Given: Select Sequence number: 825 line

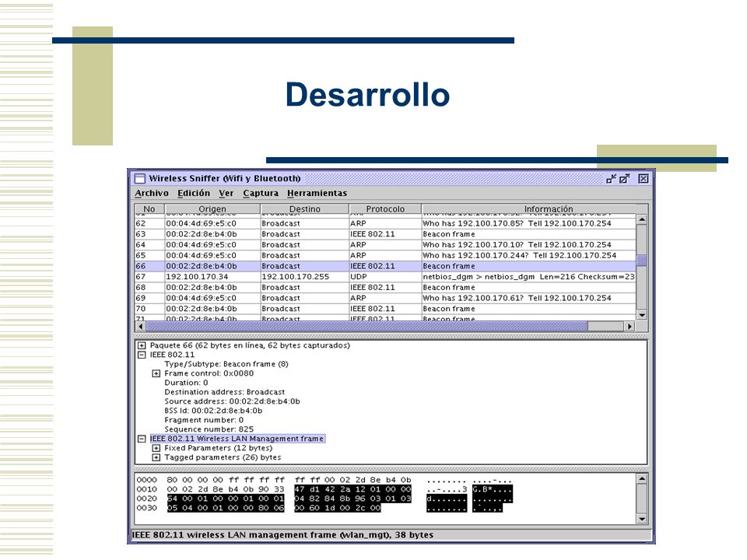Looking at the screenshot, I should click(209, 429).
